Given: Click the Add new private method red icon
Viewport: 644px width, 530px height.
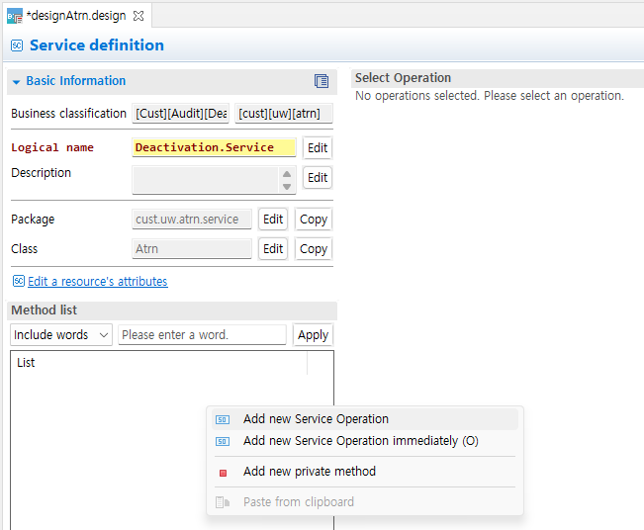Looking at the screenshot, I should [223, 472].
